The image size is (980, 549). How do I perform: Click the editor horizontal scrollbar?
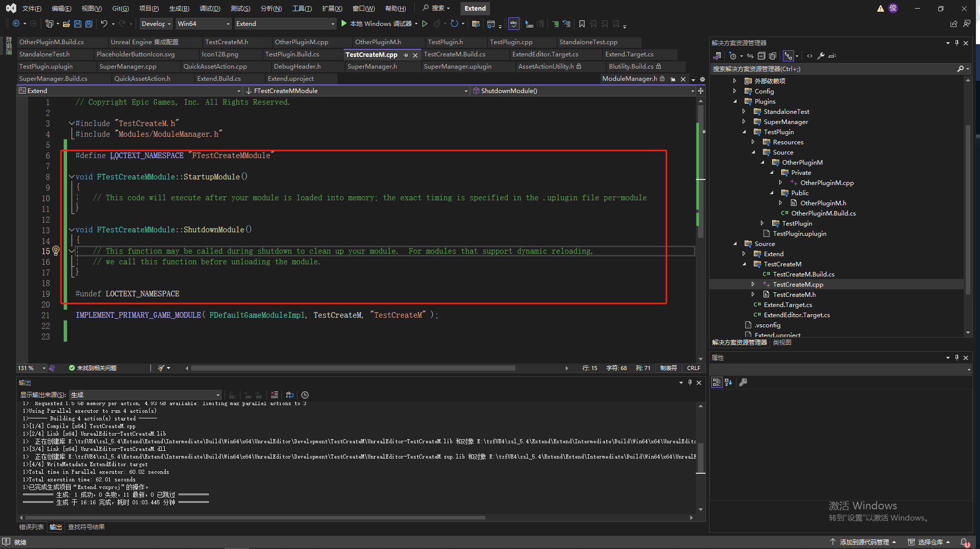(353, 368)
